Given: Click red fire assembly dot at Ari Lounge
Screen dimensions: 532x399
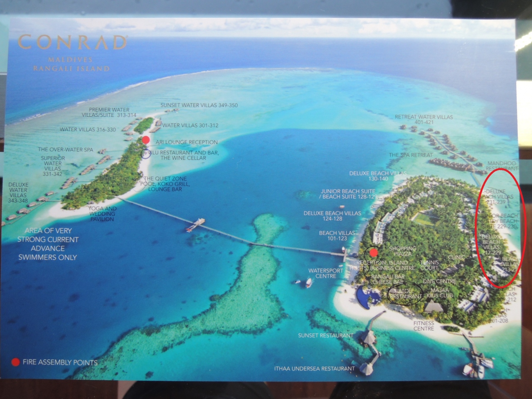Looking at the screenshot, I should click(145, 140).
